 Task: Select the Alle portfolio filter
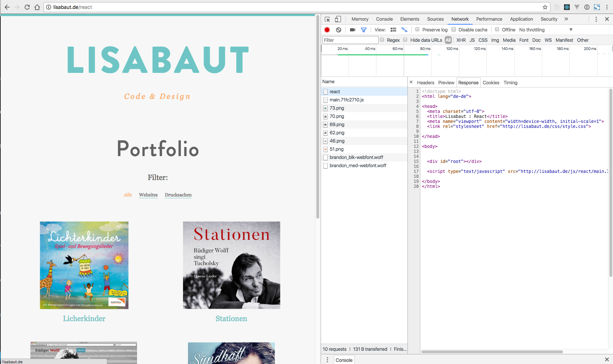click(128, 195)
